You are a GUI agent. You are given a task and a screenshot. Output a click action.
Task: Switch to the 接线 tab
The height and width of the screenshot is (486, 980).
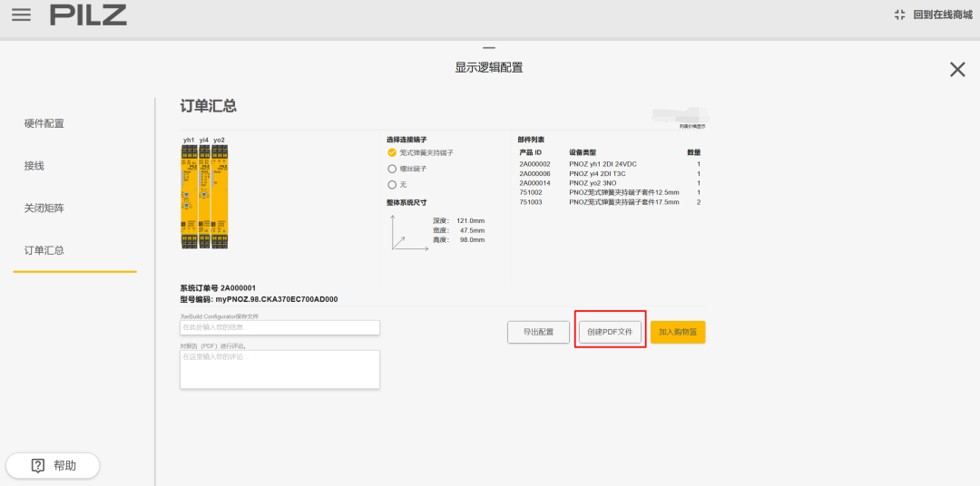click(34, 166)
